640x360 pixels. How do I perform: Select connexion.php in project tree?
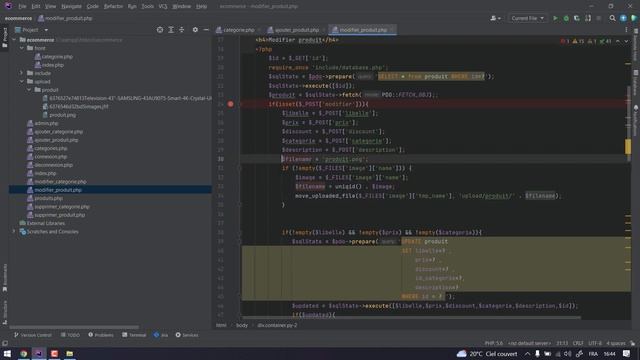pos(51,156)
